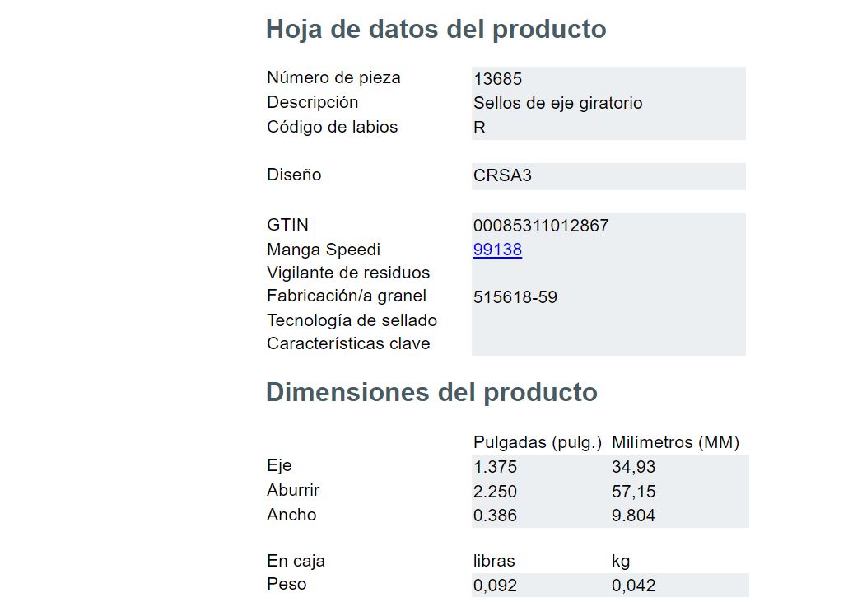Open the 99138 Manga Speedi link
862x616 pixels.
coord(497,250)
